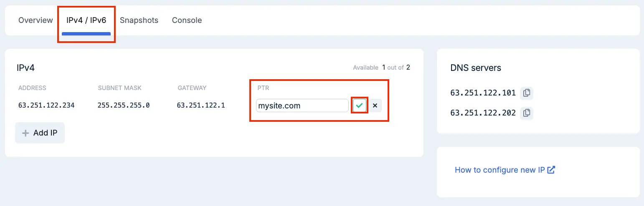The width and height of the screenshot is (644, 206).
Task: Copy DNS server 63.251.122.202
Action: click(x=527, y=113)
